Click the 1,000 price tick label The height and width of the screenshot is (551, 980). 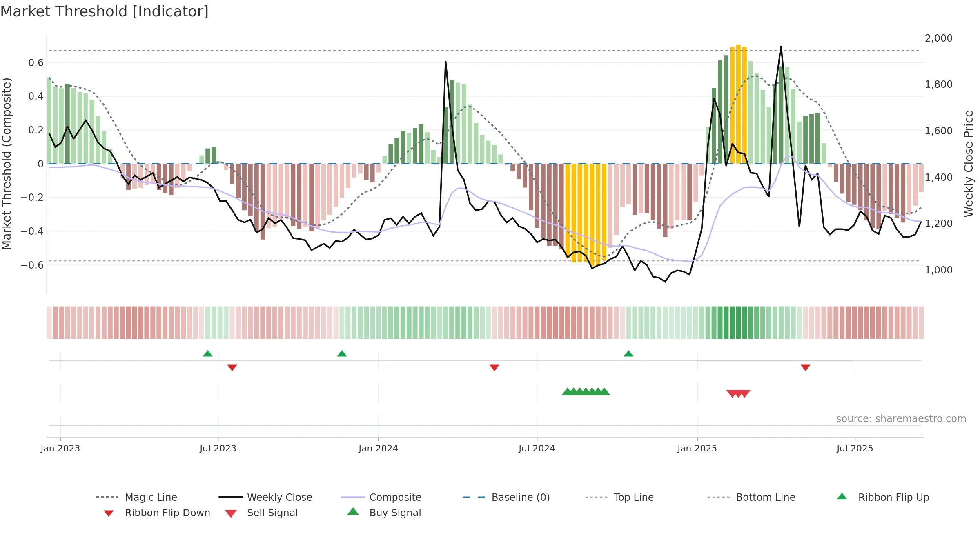coord(939,270)
